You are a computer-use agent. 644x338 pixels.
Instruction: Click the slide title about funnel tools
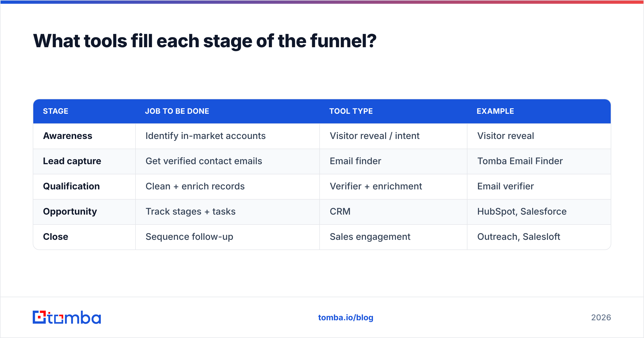pos(205,41)
